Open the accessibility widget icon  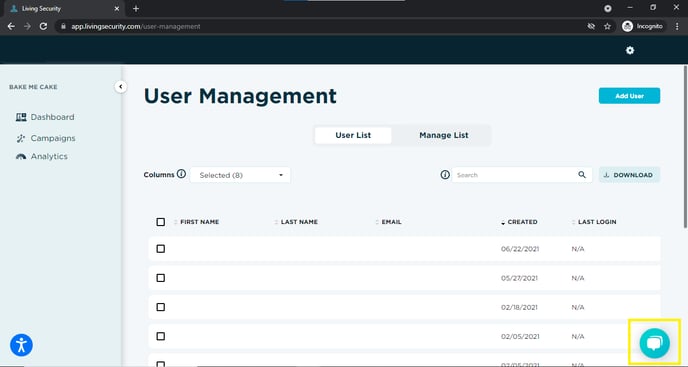pyautogui.click(x=21, y=345)
